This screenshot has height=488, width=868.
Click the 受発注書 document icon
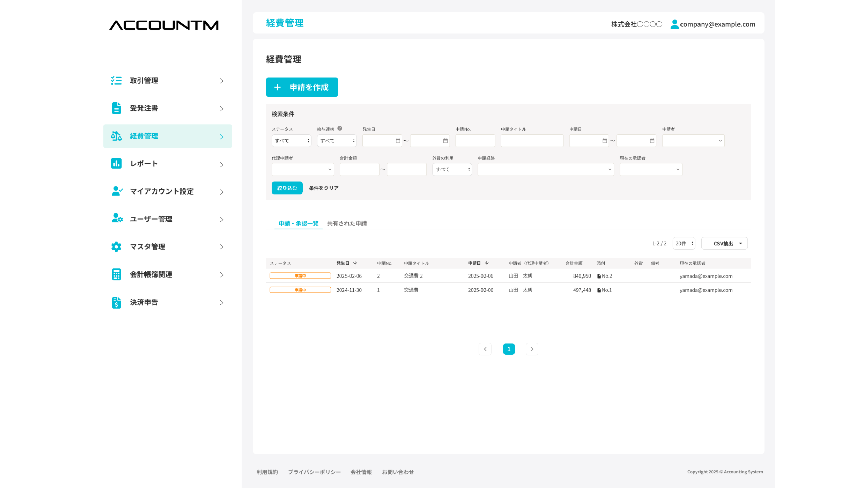click(116, 108)
